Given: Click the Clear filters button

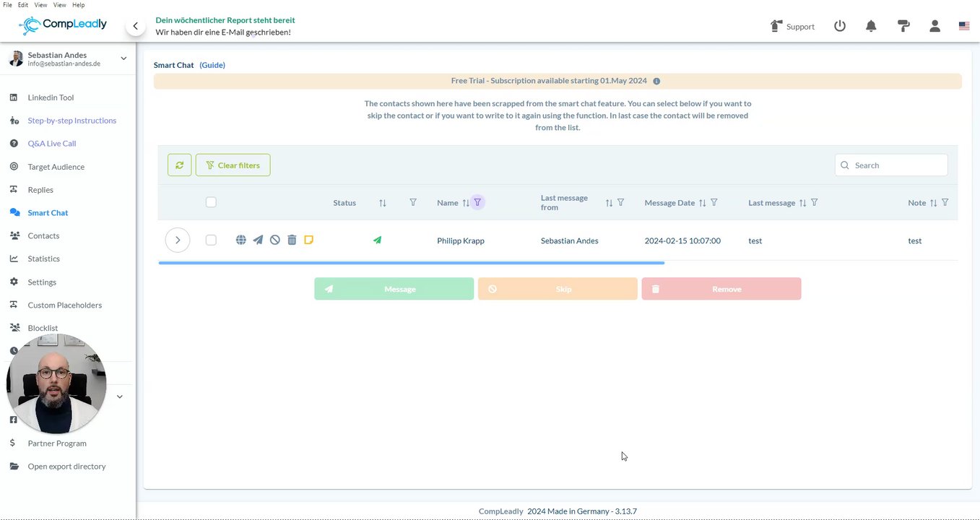Looking at the screenshot, I should [233, 165].
